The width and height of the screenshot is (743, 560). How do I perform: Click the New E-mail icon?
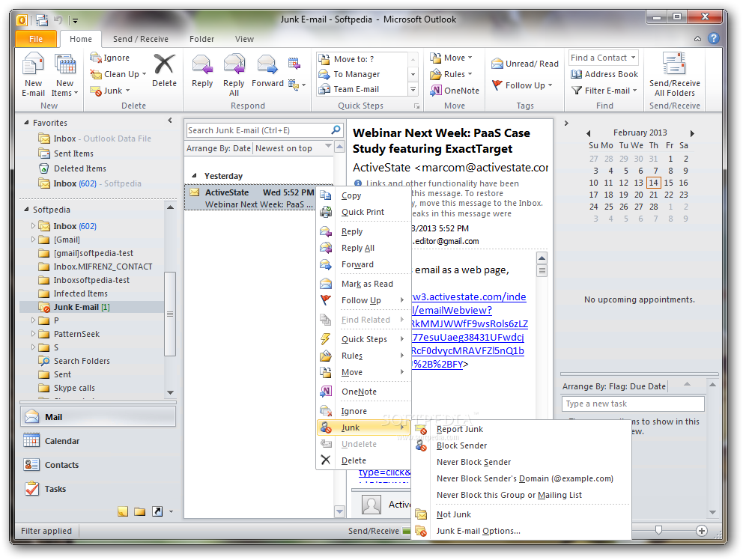(x=33, y=64)
